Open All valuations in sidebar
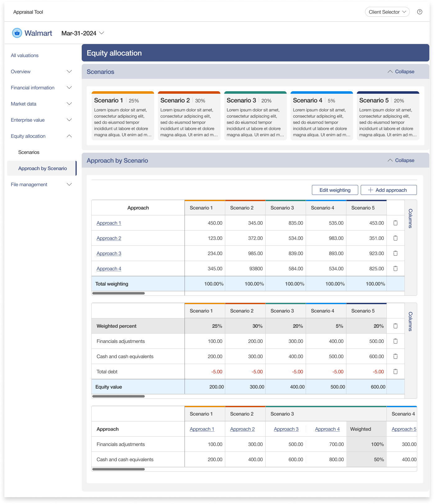The height and width of the screenshot is (504, 434). point(25,55)
